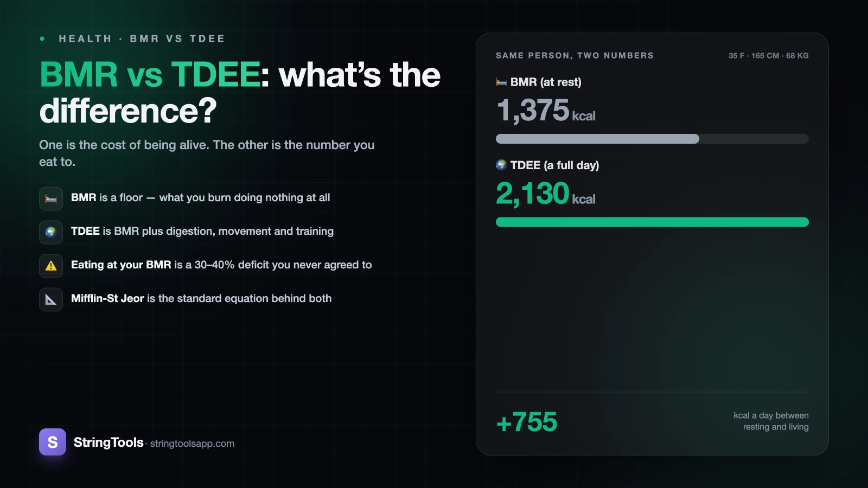The width and height of the screenshot is (868, 488).
Task: Click the globe icon beside TDEE is BMR plus
Action: click(51, 232)
